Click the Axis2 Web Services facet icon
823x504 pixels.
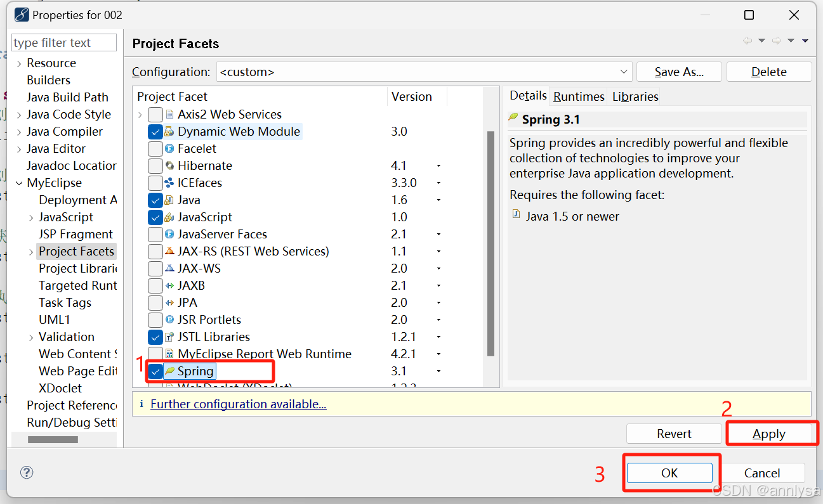click(169, 115)
